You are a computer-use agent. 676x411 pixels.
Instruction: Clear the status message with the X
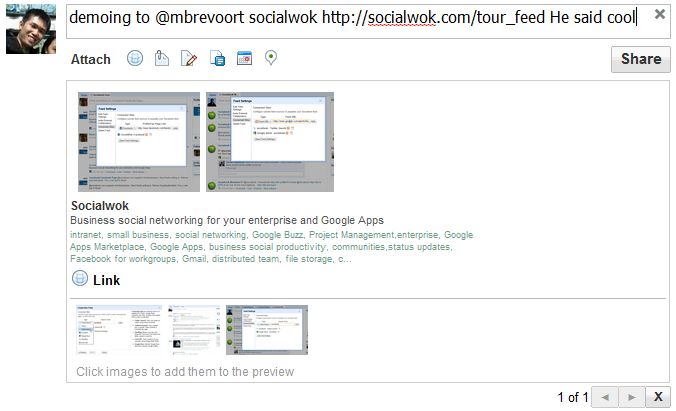tap(660, 14)
